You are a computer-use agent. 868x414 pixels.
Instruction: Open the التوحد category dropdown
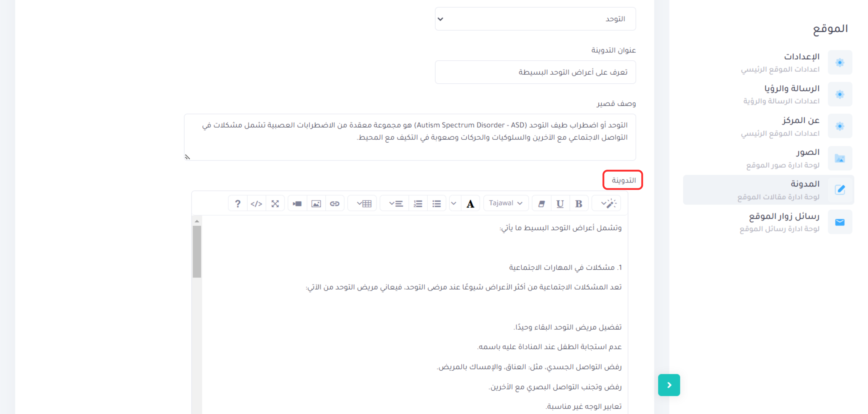tap(535, 19)
